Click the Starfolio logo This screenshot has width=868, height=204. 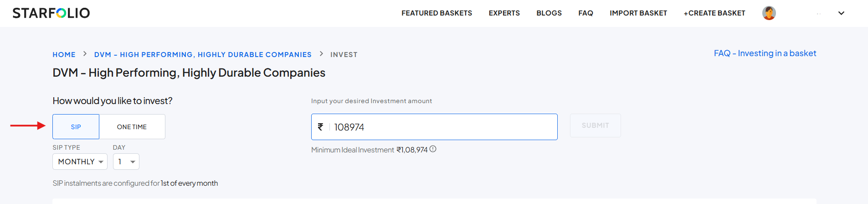51,13
